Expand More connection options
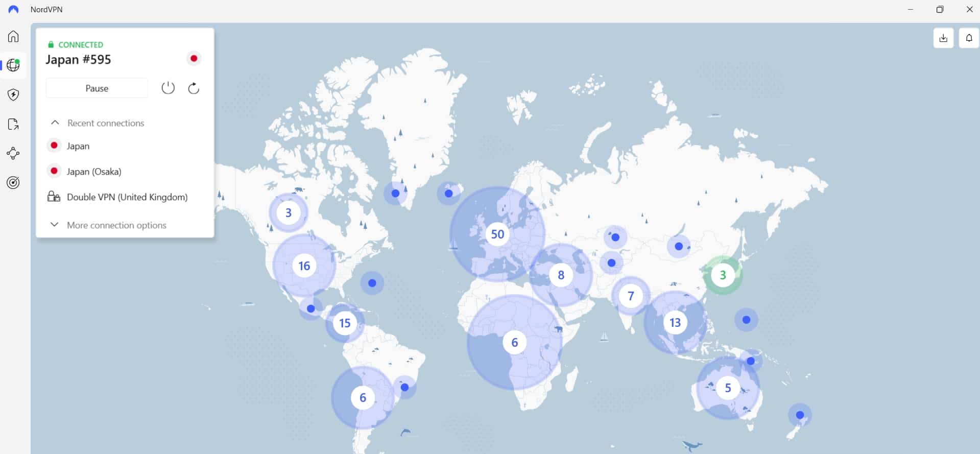The image size is (980, 454). [x=108, y=225]
